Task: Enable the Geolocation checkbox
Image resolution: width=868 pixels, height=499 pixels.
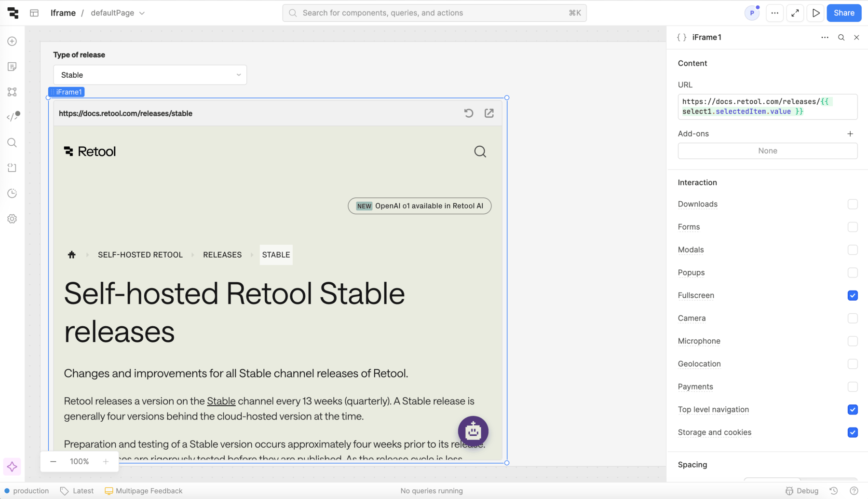Action: [x=853, y=364]
